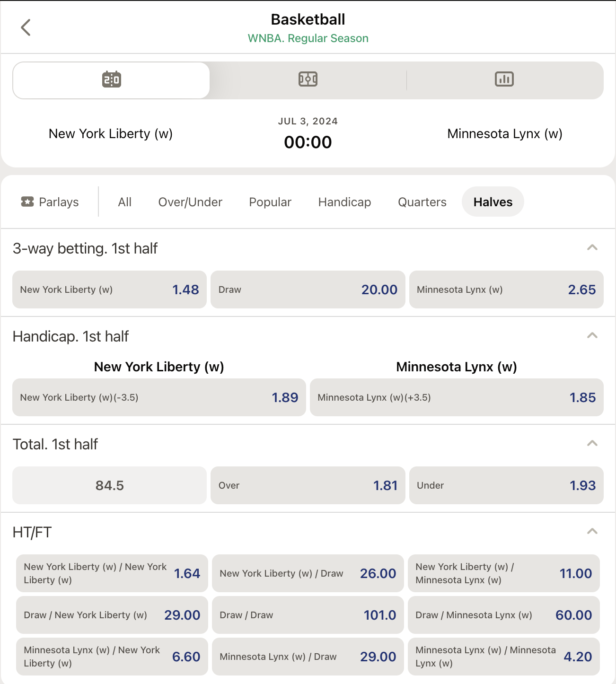
Task: Pick Minnesota Lynx (+3.5) at 1.85
Action: (457, 397)
